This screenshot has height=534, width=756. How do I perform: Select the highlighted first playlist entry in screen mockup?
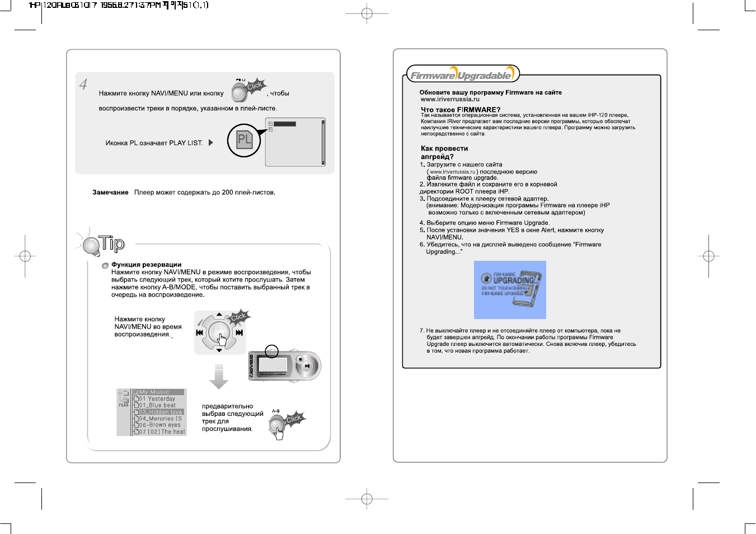click(x=285, y=124)
